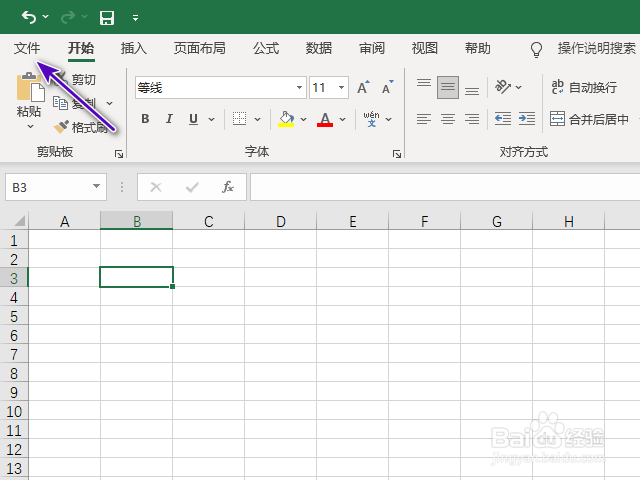This screenshot has width=640, height=480.
Task: Select top vertical align icon
Action: click(424, 84)
